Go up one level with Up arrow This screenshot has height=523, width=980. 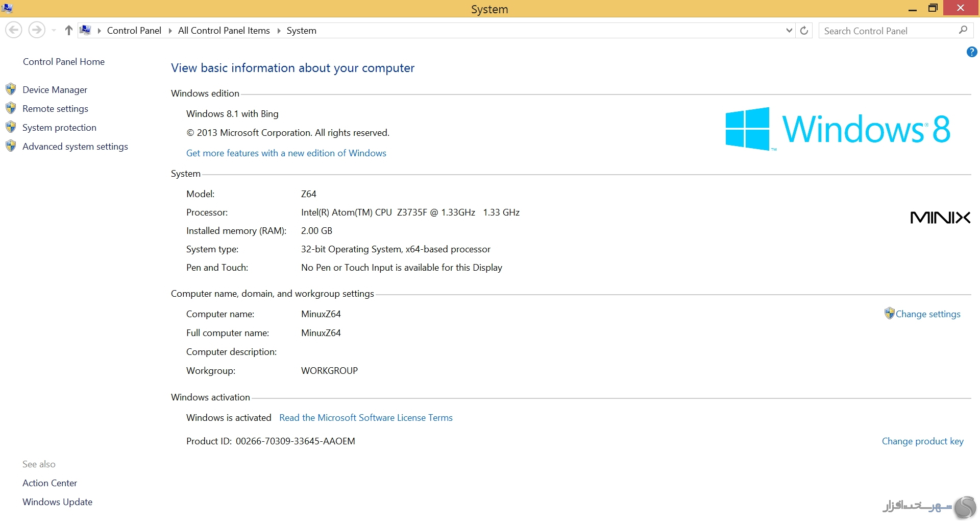click(69, 30)
